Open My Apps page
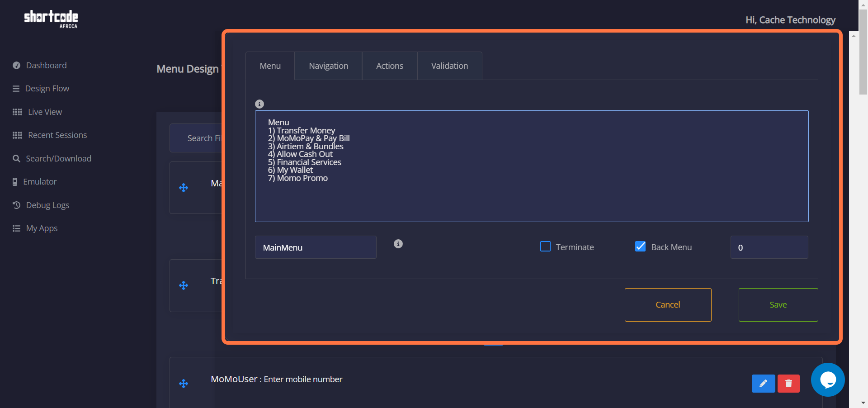 tap(42, 228)
